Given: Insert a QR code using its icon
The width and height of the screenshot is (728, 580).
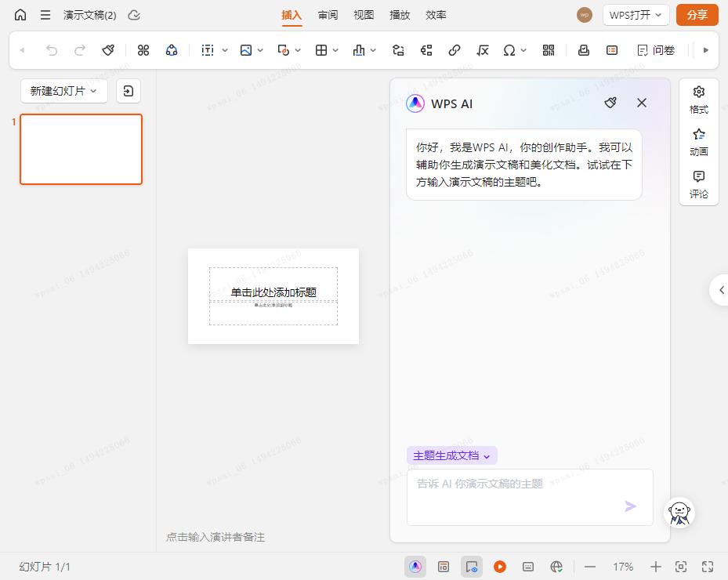Looking at the screenshot, I should (x=548, y=49).
